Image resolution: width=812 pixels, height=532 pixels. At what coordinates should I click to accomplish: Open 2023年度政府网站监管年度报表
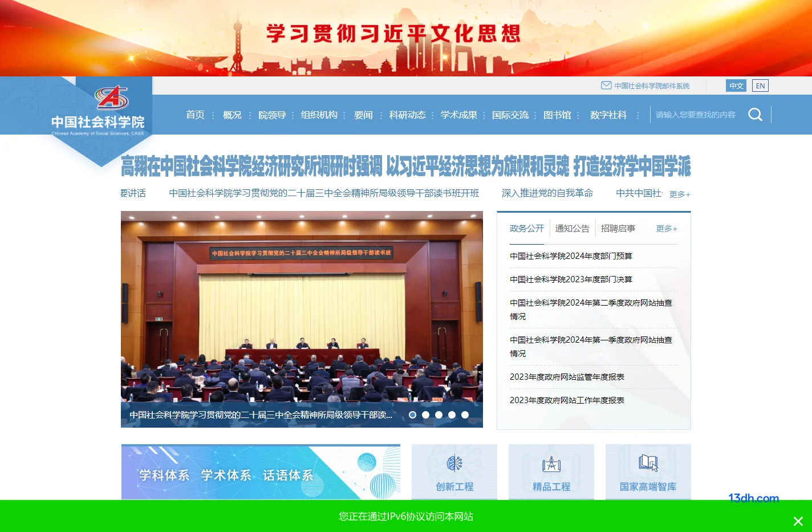point(567,377)
